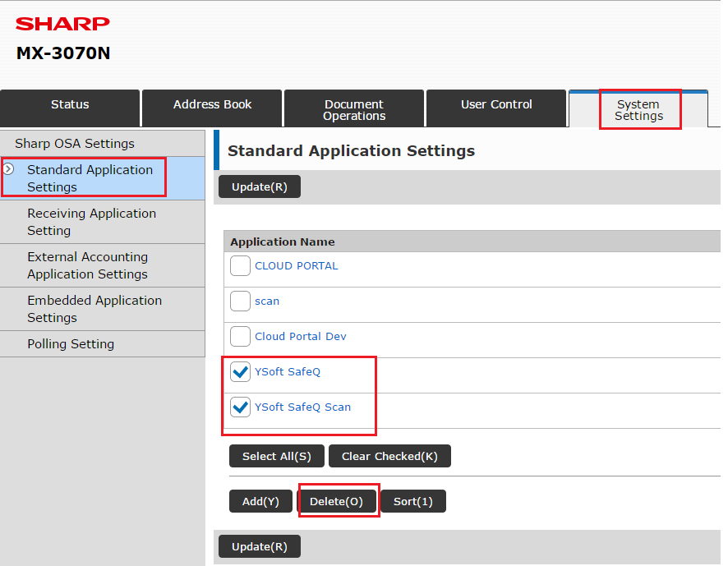Enable the scan application checkbox

click(240, 301)
